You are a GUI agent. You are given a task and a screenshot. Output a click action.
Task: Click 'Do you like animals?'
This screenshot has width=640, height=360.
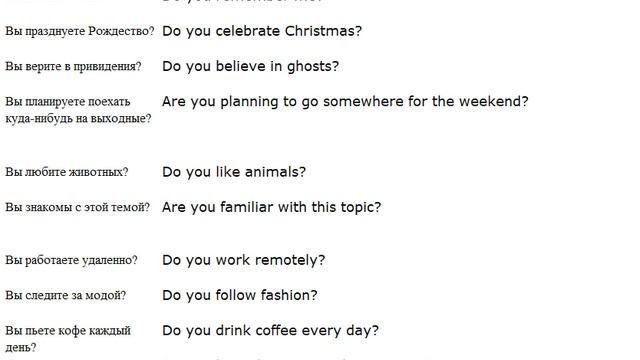pos(234,172)
